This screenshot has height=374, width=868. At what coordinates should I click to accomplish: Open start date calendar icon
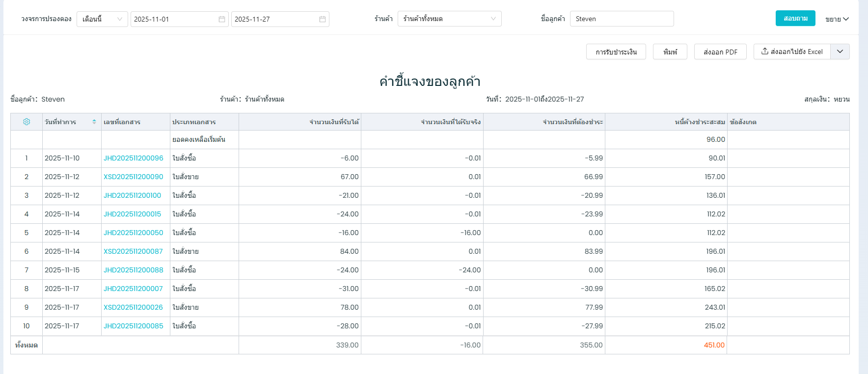click(x=222, y=19)
